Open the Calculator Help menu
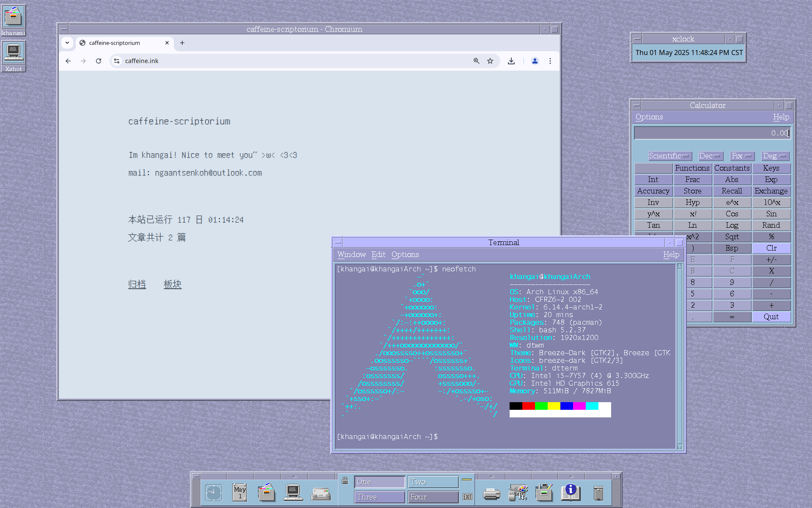The width and height of the screenshot is (812, 508). [781, 117]
